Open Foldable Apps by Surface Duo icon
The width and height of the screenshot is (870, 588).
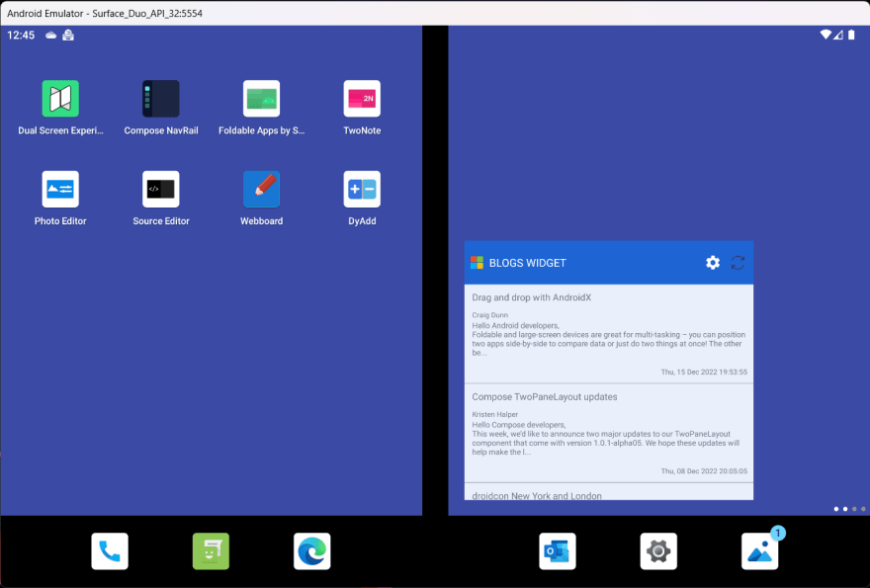pos(261,99)
